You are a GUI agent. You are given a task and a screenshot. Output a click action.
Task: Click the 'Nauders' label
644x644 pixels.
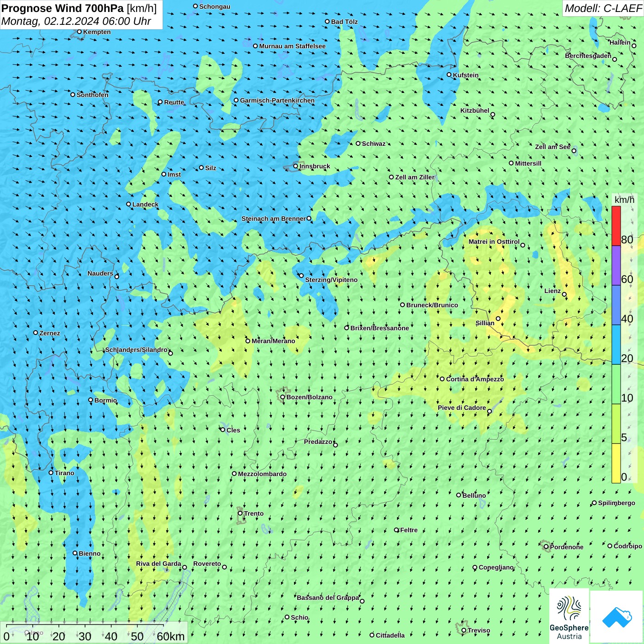click(x=100, y=273)
